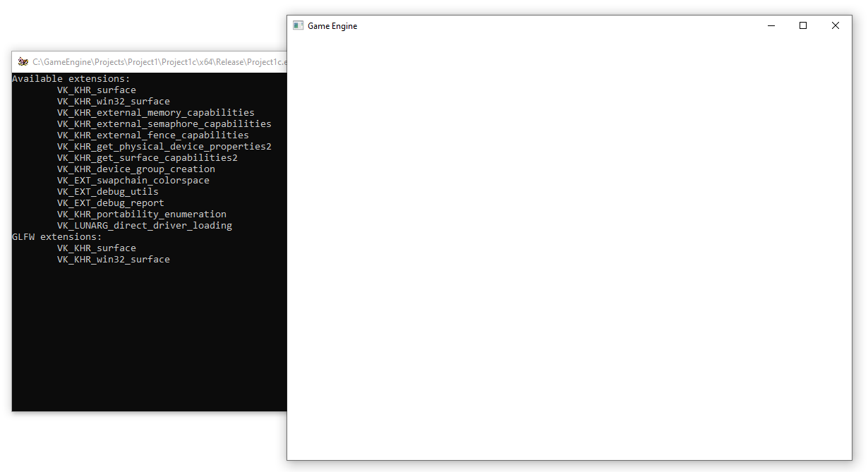Click VK_KHR_device_group_creation line
Screen dimensions: 868x472
tap(136, 169)
